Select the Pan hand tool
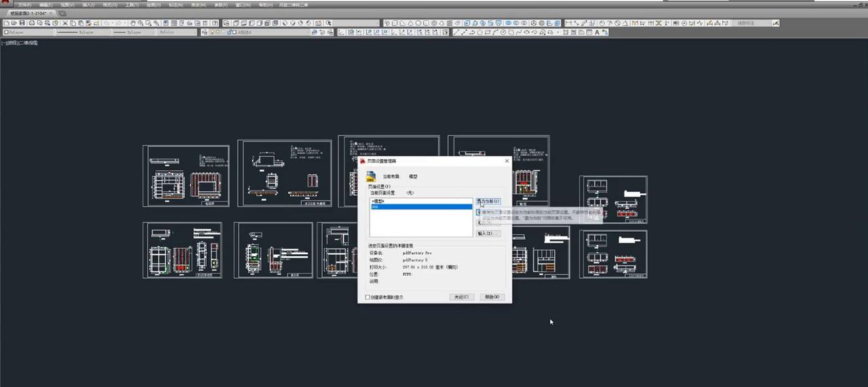 pyautogui.click(x=132, y=22)
